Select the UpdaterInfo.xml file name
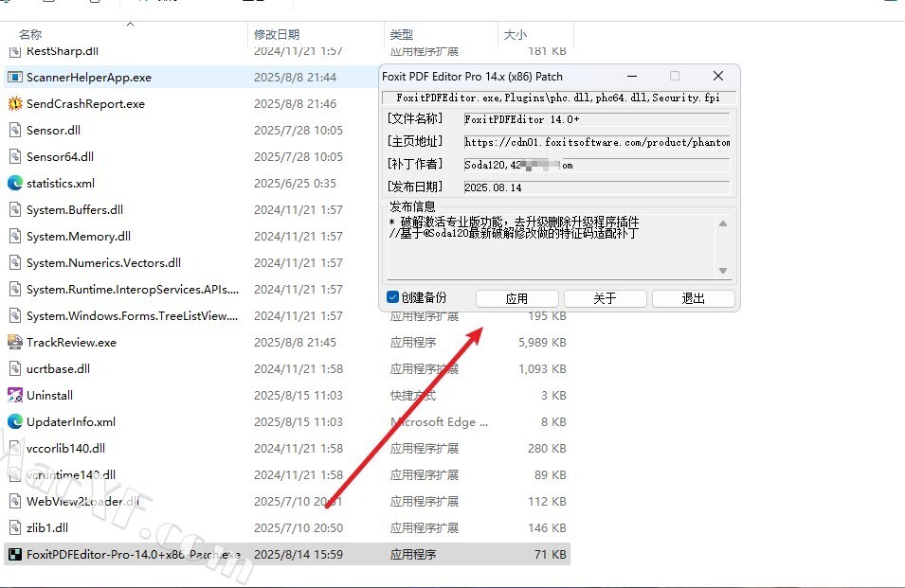 71,422
